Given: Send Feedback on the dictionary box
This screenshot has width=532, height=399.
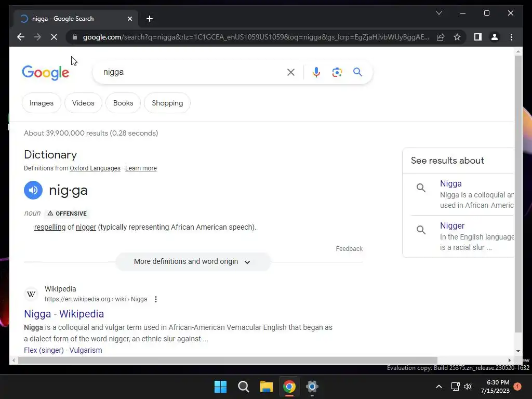Looking at the screenshot, I should pos(349,249).
